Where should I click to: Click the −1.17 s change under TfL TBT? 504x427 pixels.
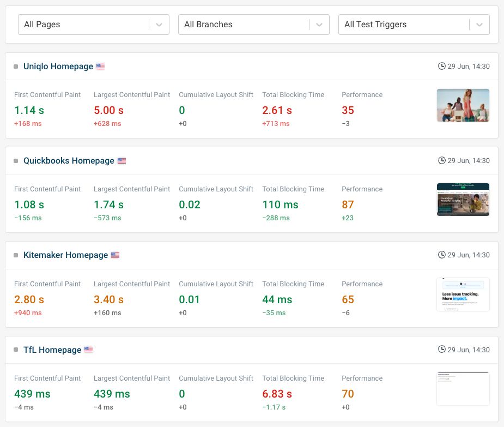coord(274,407)
